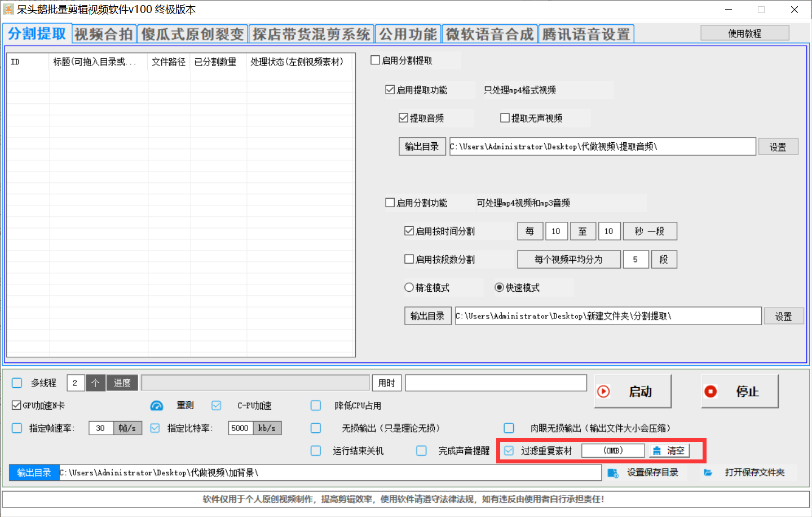Click the split section 输出目录 button
The image size is (812, 517).
coord(428,316)
